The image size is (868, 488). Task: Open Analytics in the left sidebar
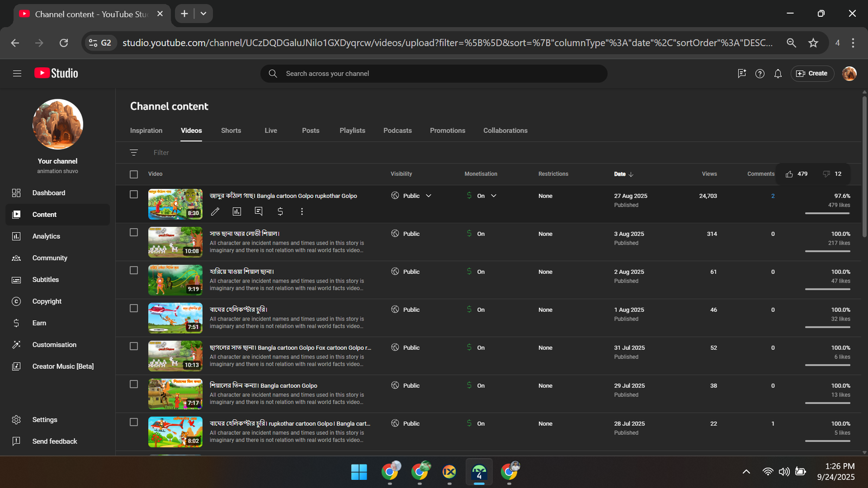pos(46,236)
